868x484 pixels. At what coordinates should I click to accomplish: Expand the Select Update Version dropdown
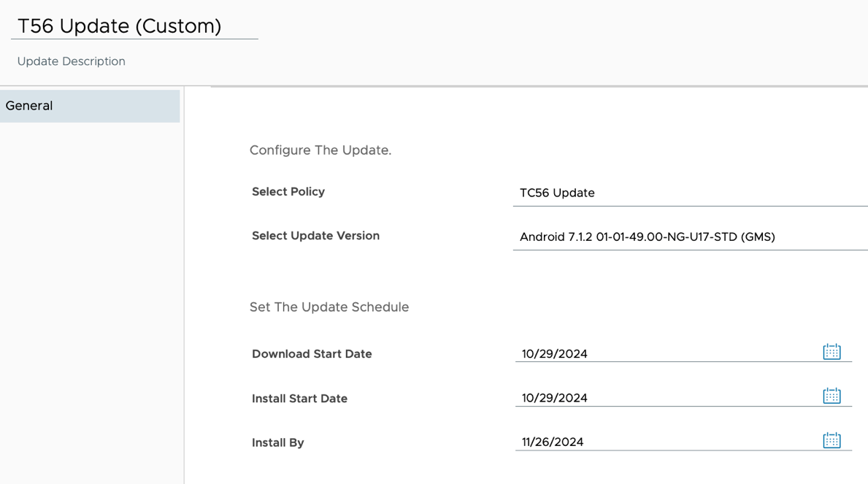pos(689,237)
